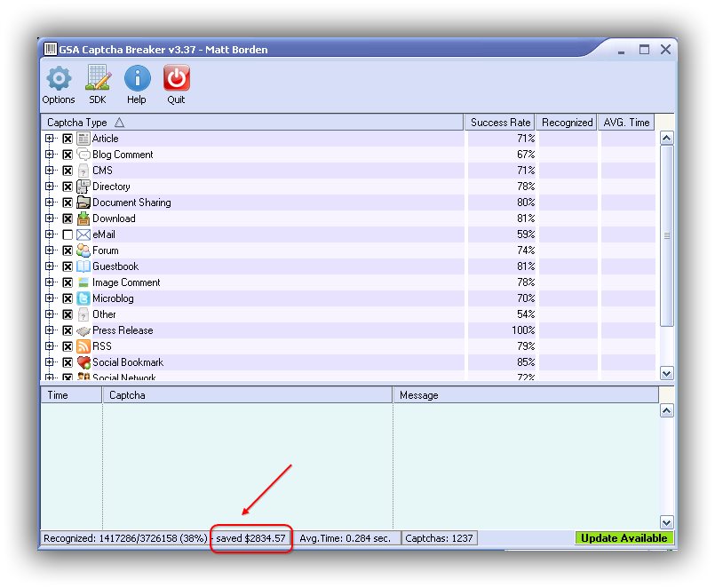Uncheck the Article checkbox
This screenshot has height=588, width=715.
[x=68, y=139]
